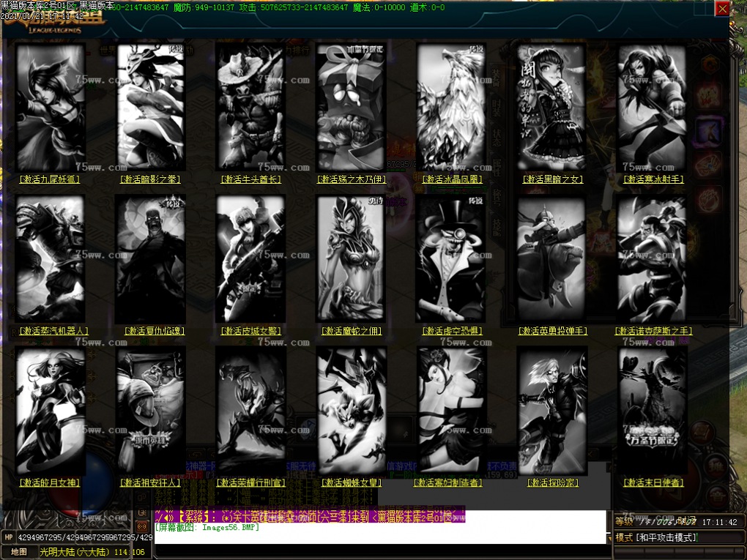Choose the 蒸汽机器人 robot portrait

(51, 259)
